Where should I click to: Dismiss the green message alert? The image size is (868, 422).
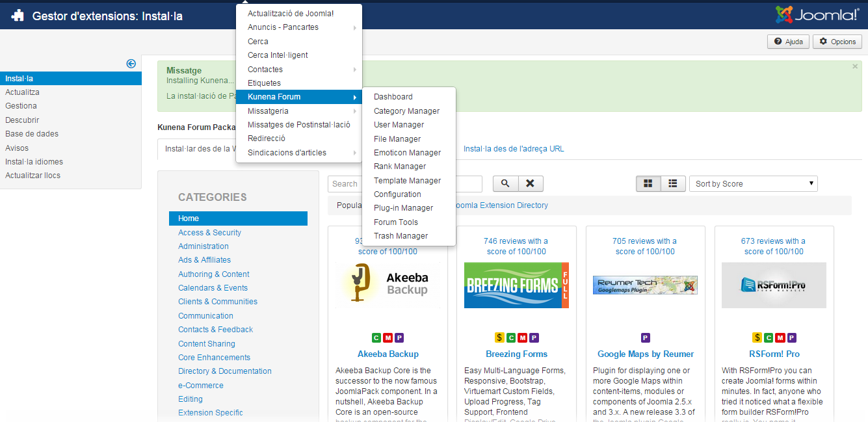[x=854, y=66]
